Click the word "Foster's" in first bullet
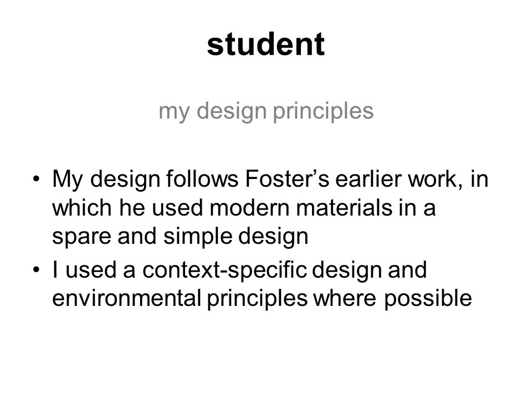Viewport: 532px width, 399px height. tap(287, 178)
